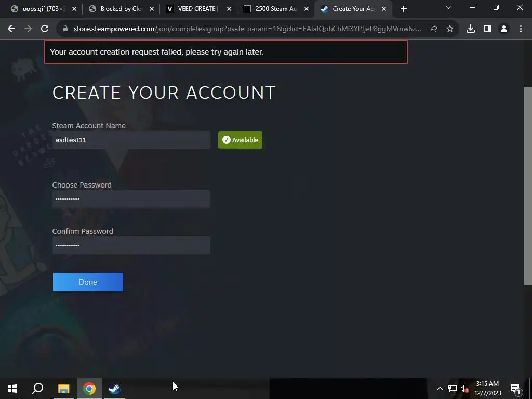This screenshot has width=532, height=399.
Task: Open the Steam taskbar icon
Action: (x=114, y=389)
